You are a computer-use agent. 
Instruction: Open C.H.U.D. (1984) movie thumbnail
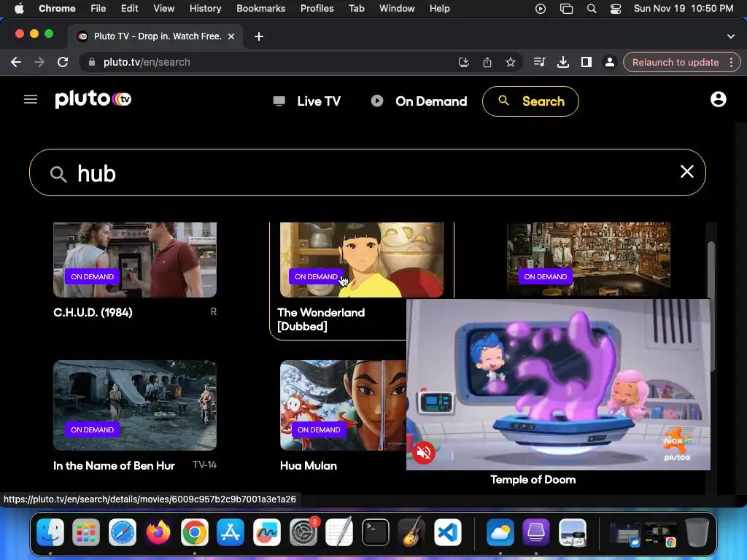coord(135,260)
